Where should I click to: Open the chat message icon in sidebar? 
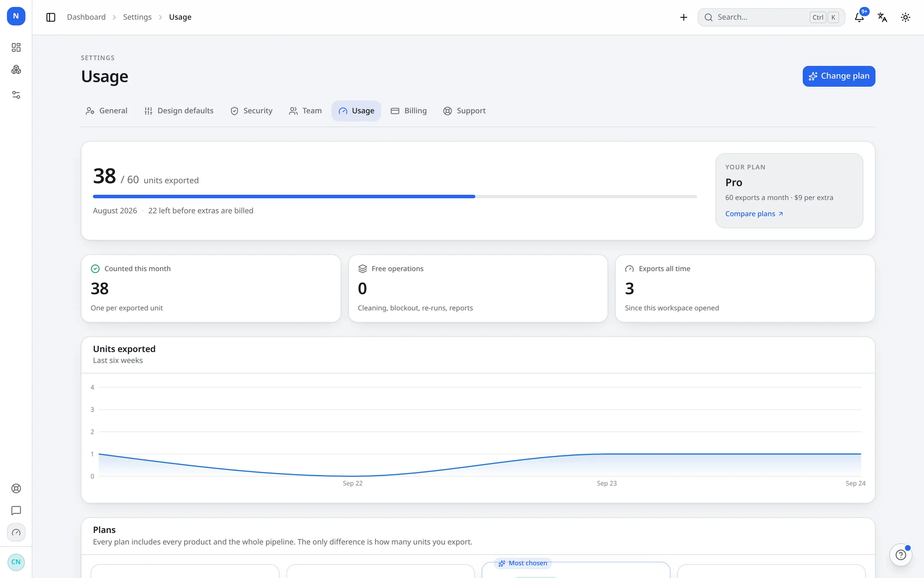(16, 511)
